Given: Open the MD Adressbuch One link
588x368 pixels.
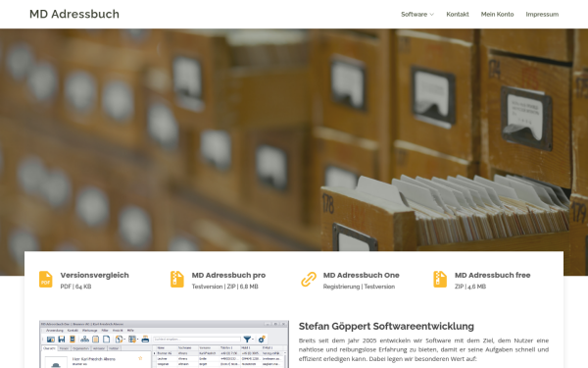Looking at the screenshot, I should (361, 275).
